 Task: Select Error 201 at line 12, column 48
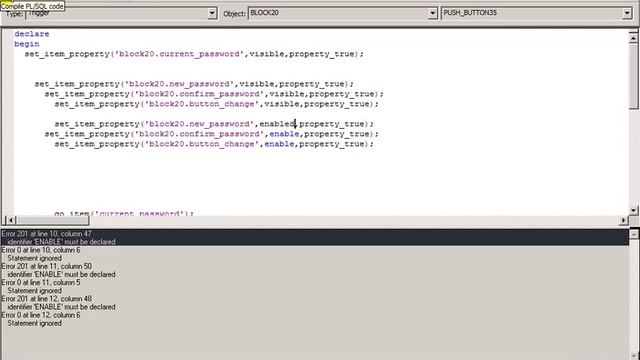click(x=315, y=303)
